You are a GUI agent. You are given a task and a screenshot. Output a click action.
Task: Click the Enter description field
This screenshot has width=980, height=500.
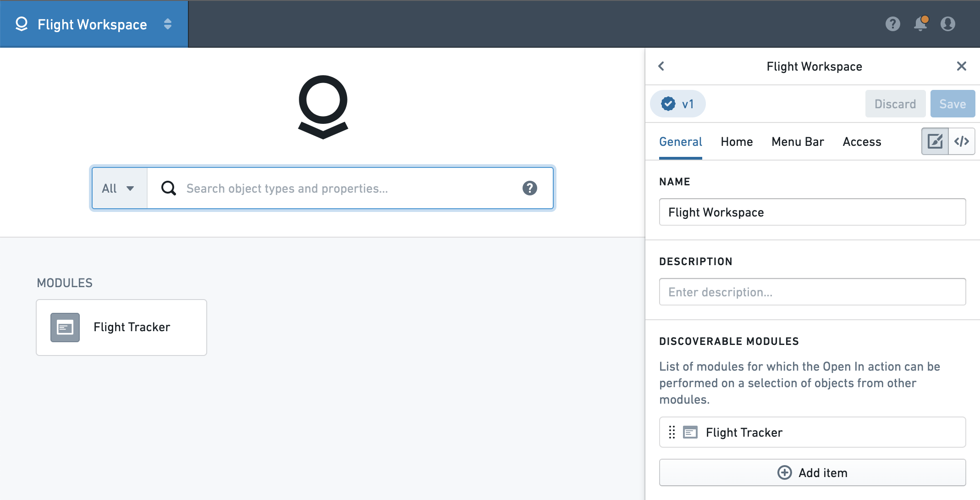(812, 292)
